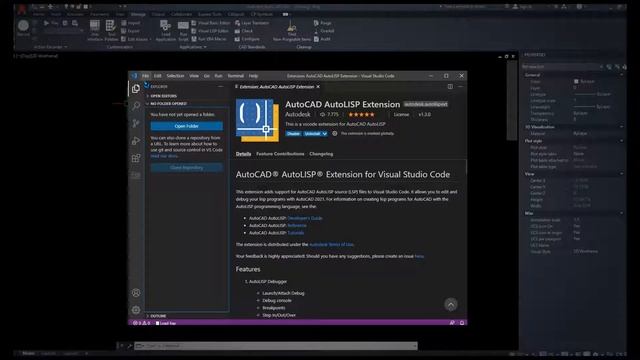Open the Explorer view in VS Code activity bar

pos(136,89)
